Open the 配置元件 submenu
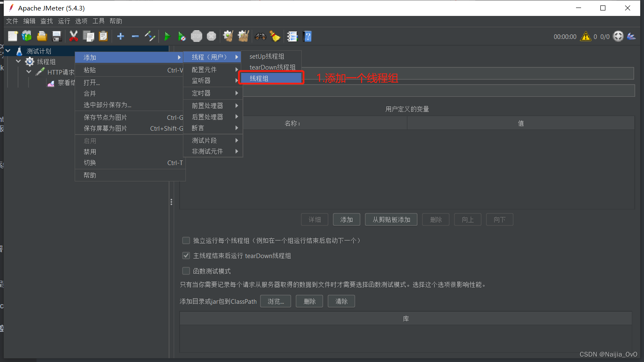The width and height of the screenshot is (644, 362). click(213, 70)
